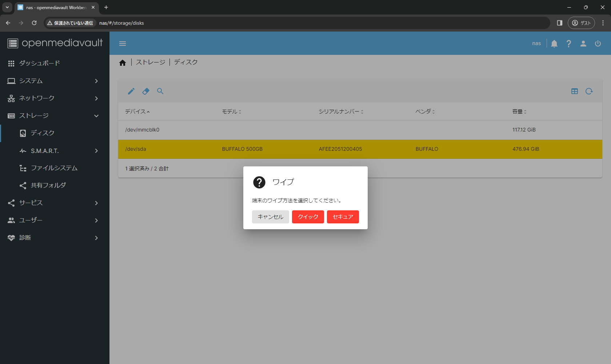Click the pencil edit icon in toolbar
The width and height of the screenshot is (611, 364).
131,91
